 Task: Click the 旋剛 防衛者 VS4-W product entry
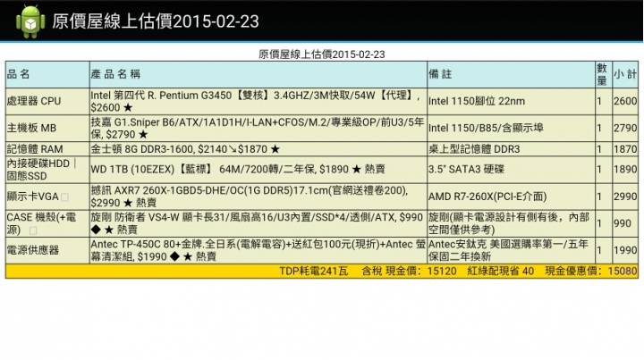[x=258, y=223]
